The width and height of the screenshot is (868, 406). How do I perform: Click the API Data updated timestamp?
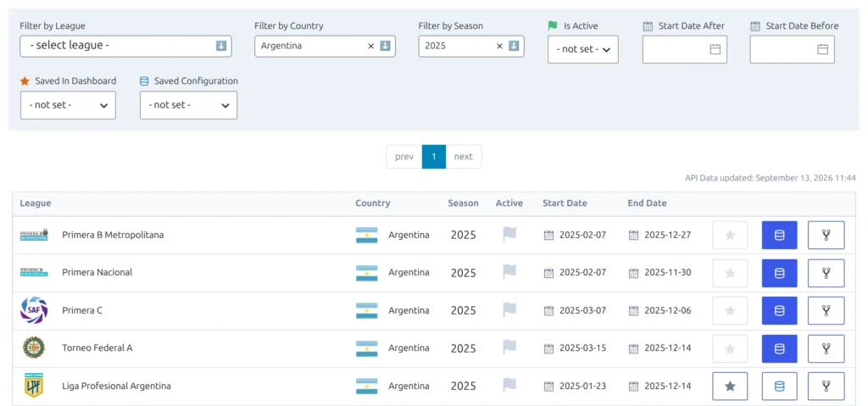click(771, 178)
